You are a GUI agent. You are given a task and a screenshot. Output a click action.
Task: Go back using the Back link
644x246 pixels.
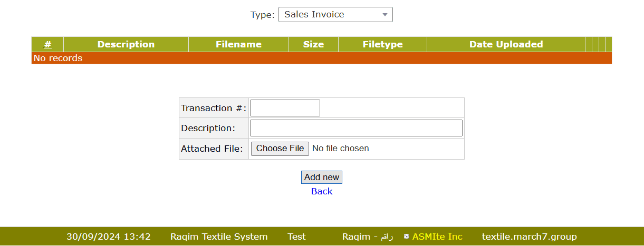322,191
